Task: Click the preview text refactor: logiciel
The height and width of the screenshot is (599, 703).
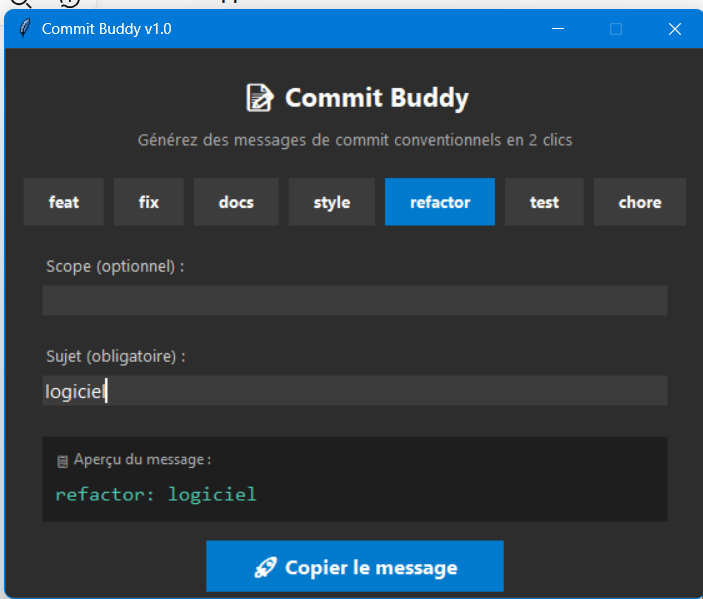Action: pyautogui.click(x=156, y=495)
